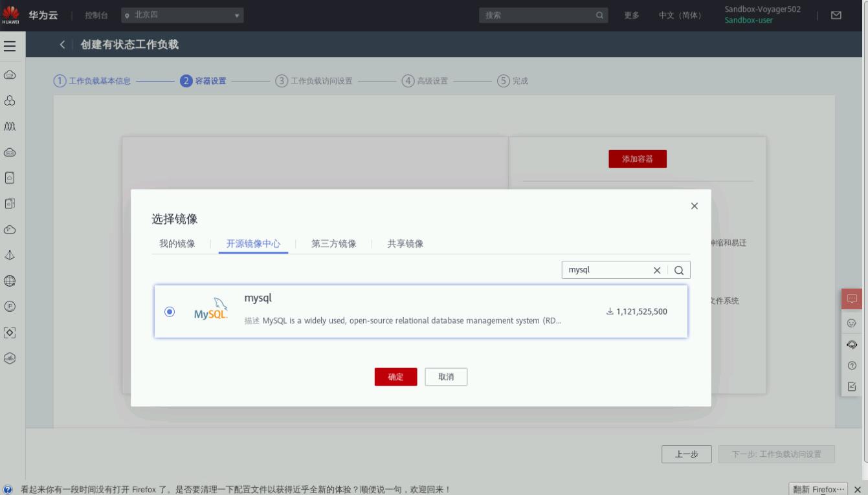Dismiss the Firefox notification bar
The image size is (868, 495).
[858, 489]
